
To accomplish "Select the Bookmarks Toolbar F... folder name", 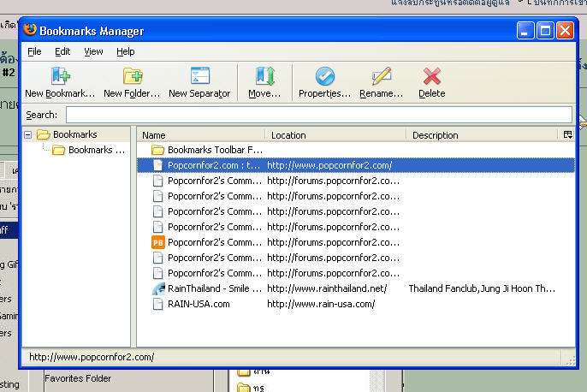I will (215, 150).
